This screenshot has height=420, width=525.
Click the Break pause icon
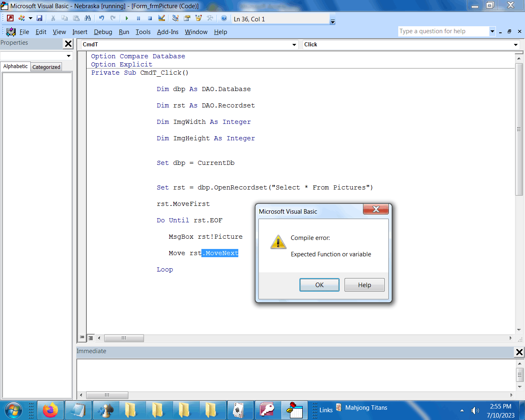[138, 18]
